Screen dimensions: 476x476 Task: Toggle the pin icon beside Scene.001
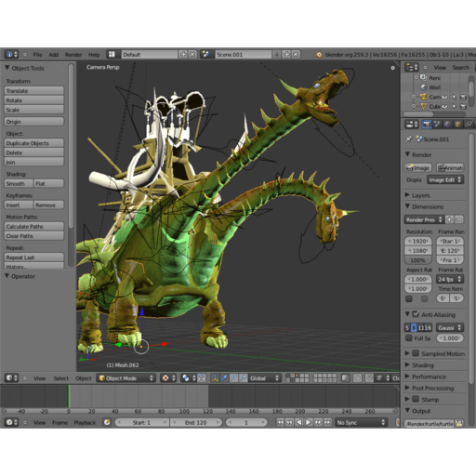[409, 139]
